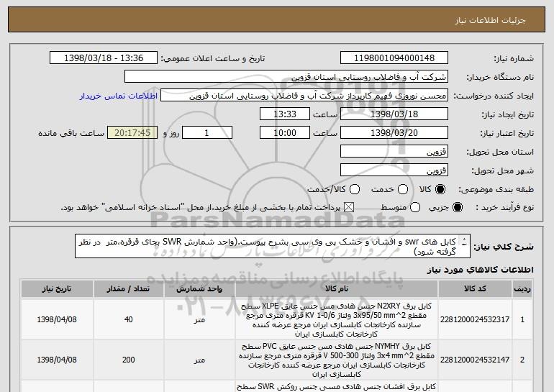Click the متر unit cell in row 1
554x392 pixels.
pyautogui.click(x=199, y=319)
